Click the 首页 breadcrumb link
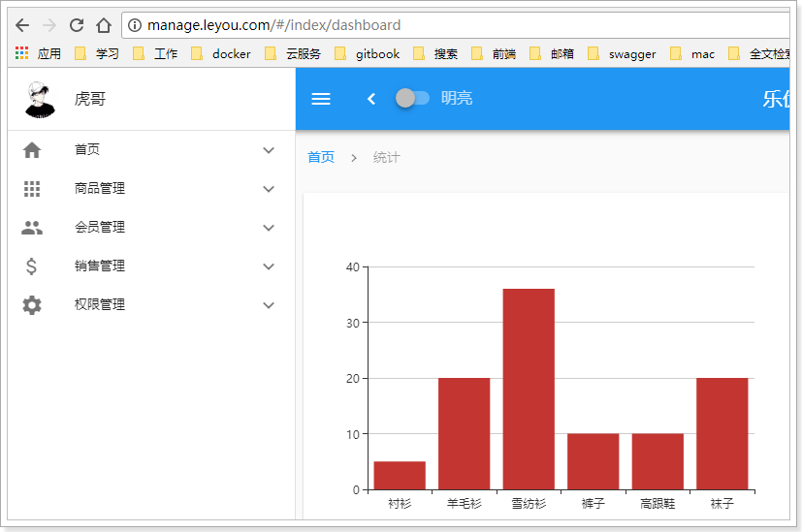 tap(321, 157)
